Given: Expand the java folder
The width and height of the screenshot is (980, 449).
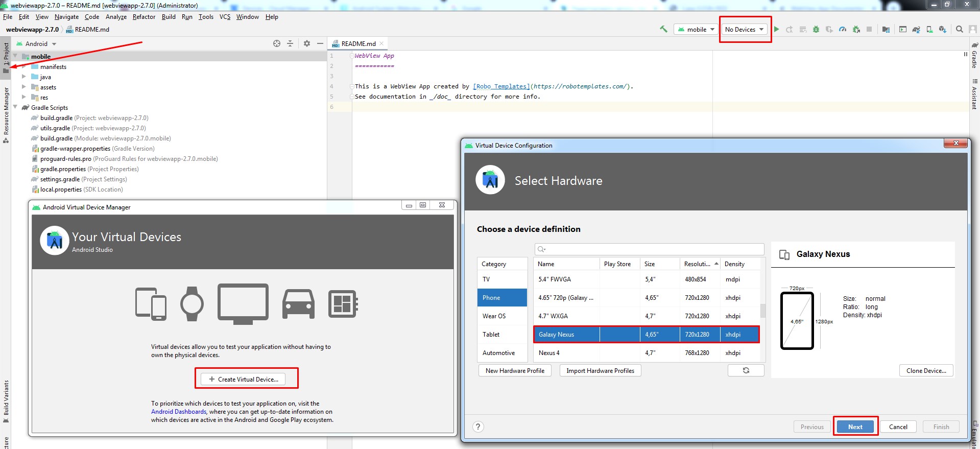Looking at the screenshot, I should point(23,77).
